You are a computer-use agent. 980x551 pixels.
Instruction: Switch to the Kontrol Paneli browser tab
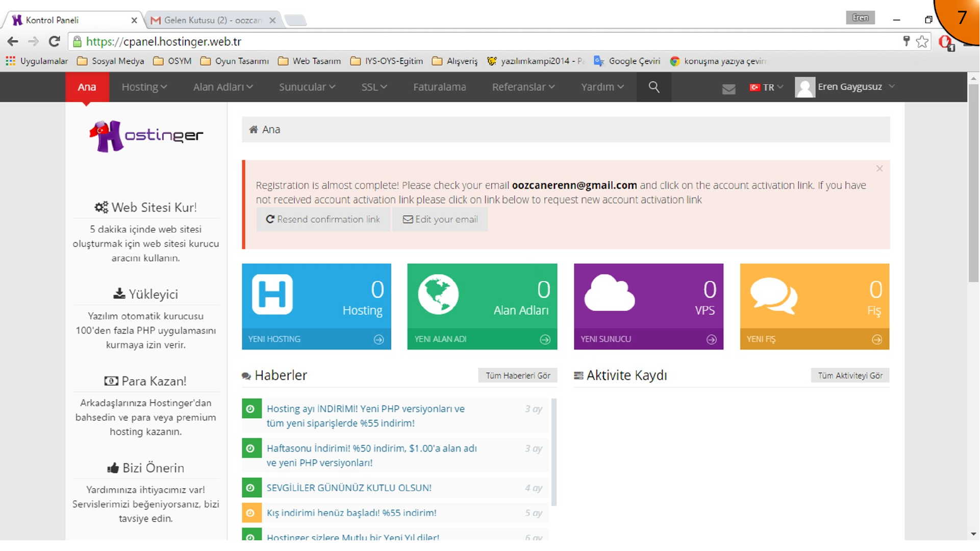[74, 20]
